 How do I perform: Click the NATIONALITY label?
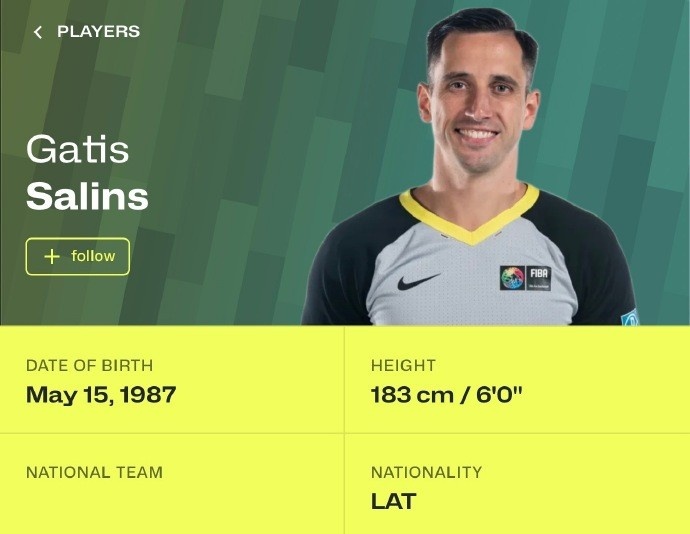426,472
